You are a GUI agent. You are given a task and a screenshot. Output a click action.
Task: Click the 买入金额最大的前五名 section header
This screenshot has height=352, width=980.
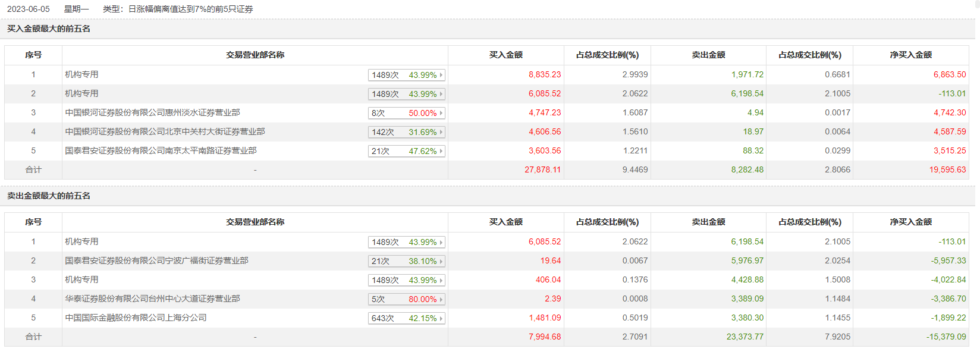pyautogui.click(x=49, y=29)
